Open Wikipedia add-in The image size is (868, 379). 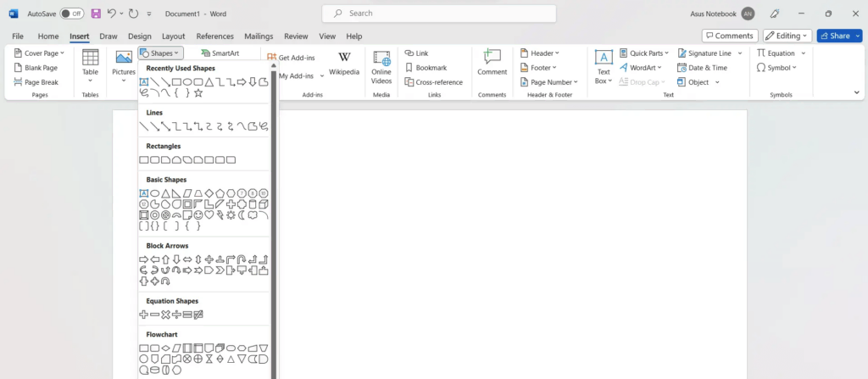click(344, 63)
